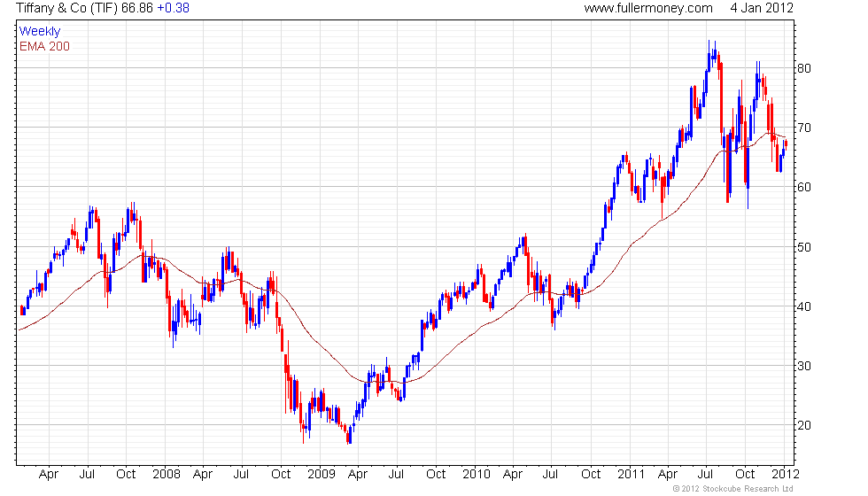Screen dimensions: 868x496
Task: Click the 4 Jan 2012 date
Action: (x=761, y=8)
